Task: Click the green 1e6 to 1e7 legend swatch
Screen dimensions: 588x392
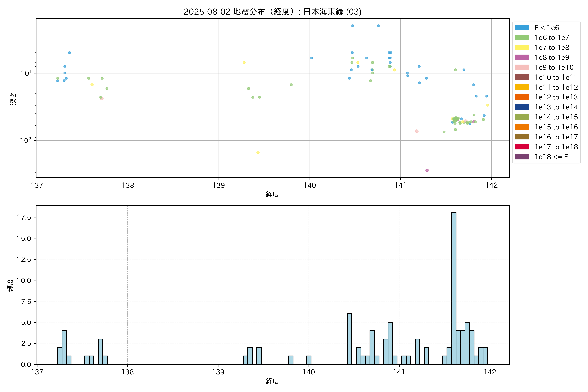Action: [x=522, y=38]
